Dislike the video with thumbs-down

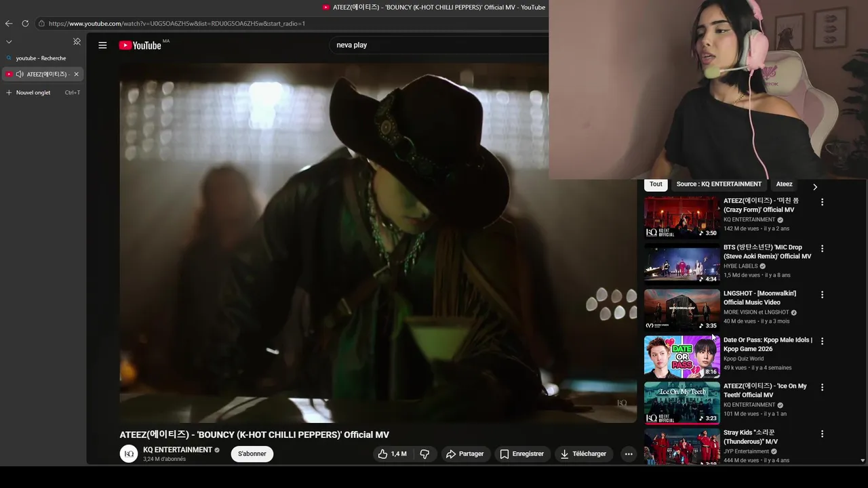425,454
